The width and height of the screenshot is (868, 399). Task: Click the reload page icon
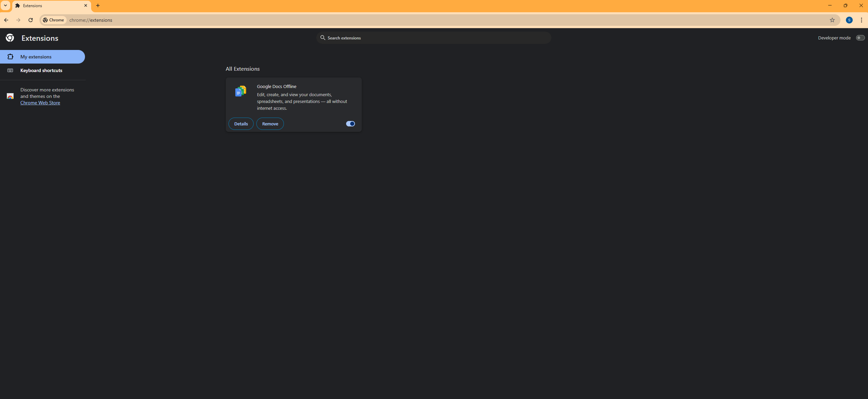[31, 20]
